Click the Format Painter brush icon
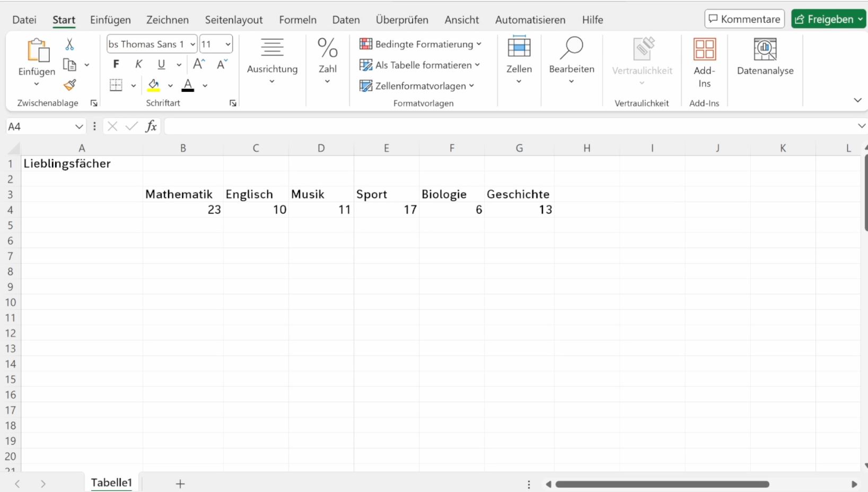Viewport: 868px width, 492px height. (69, 85)
